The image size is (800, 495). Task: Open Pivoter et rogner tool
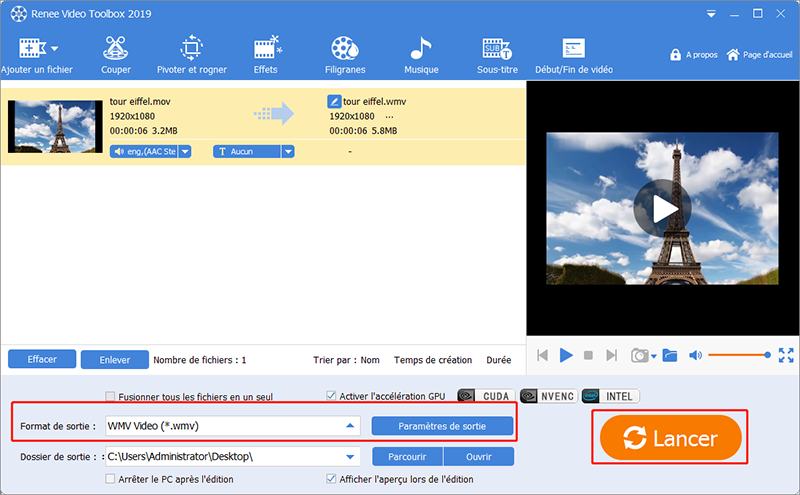[191, 53]
